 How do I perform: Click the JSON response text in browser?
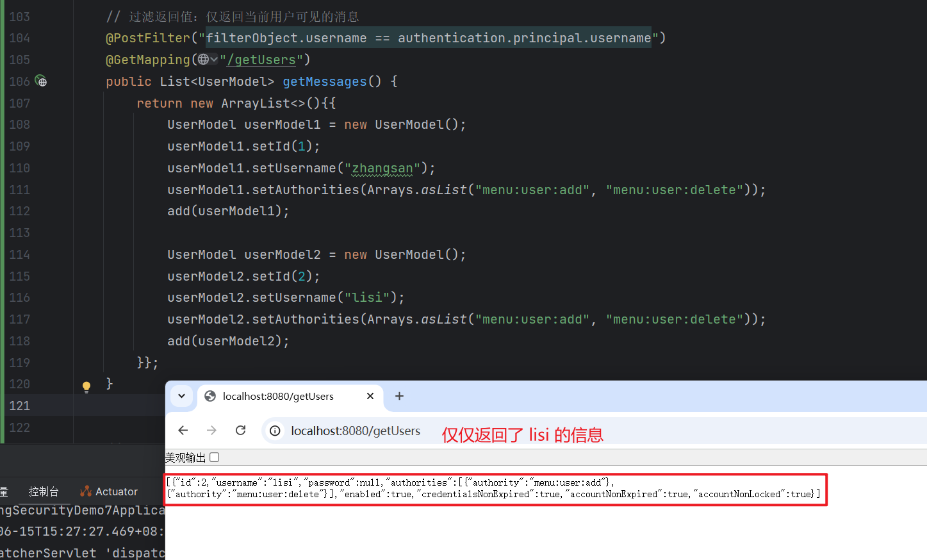coord(493,488)
